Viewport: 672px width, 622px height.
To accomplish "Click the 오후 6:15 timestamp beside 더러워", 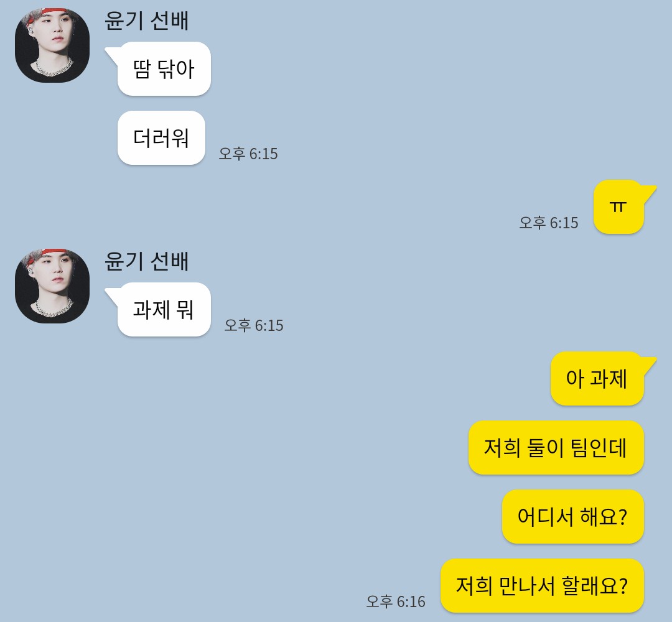I will click(248, 154).
